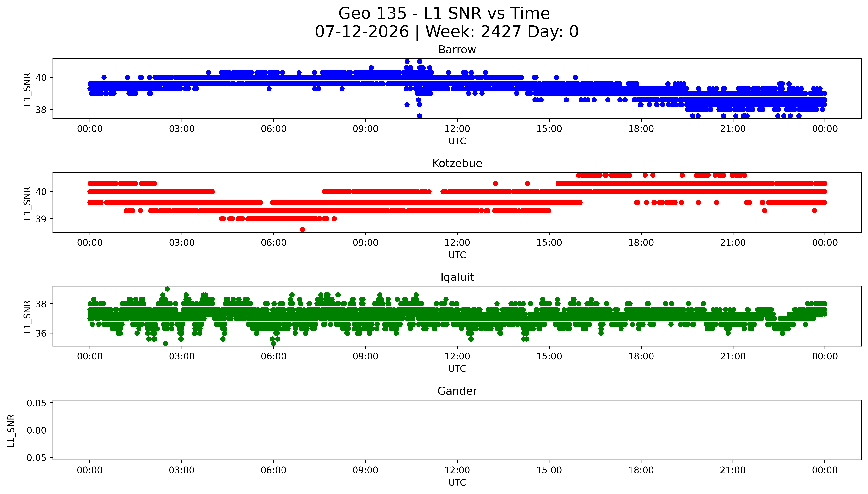Click the 0.05 y-tick on Gander plot
The image size is (868, 494).
pos(37,403)
